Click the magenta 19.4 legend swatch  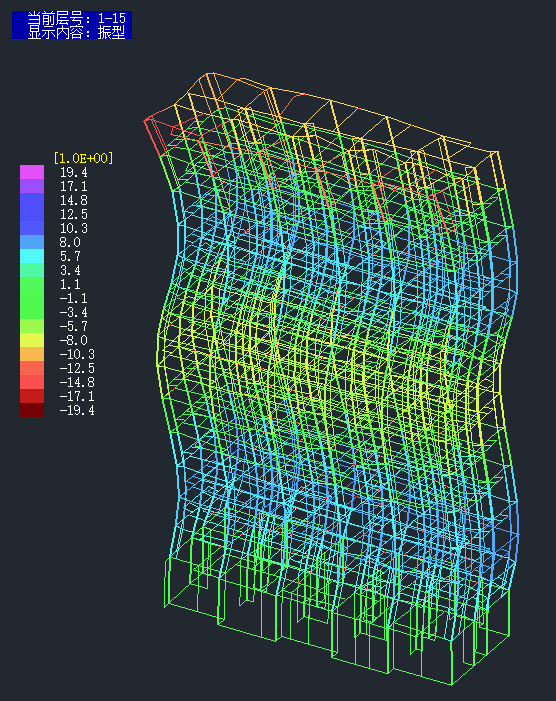(x=32, y=172)
